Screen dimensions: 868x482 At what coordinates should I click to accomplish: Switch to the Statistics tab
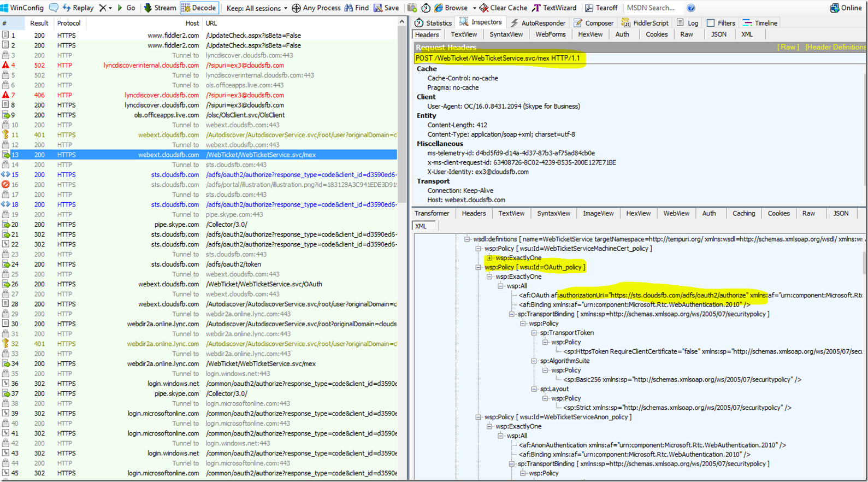click(x=433, y=23)
